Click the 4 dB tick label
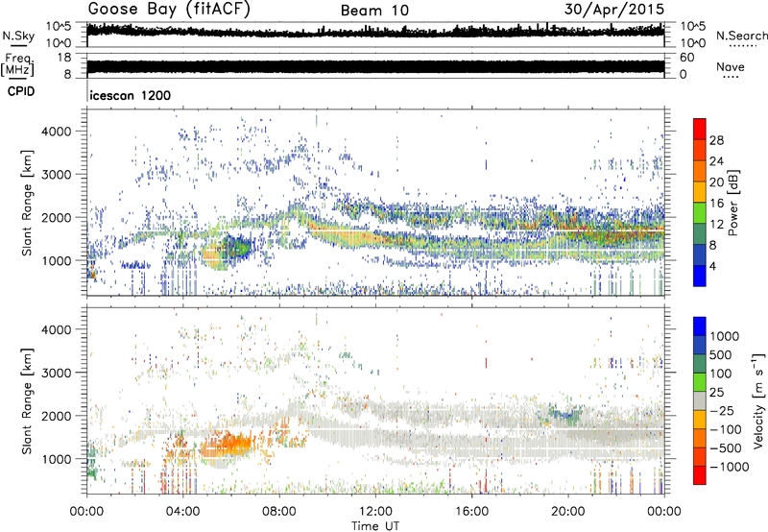This screenshot has width=768, height=532. point(712,267)
